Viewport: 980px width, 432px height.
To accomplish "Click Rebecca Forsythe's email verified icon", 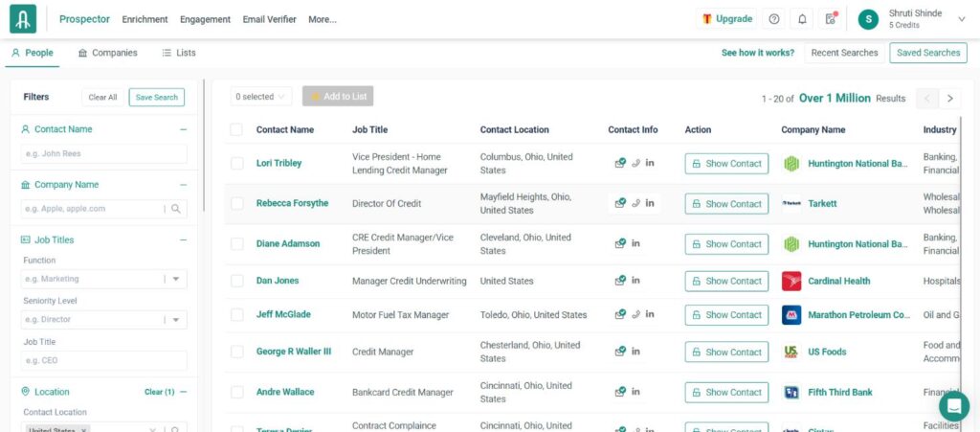I will coord(620,203).
